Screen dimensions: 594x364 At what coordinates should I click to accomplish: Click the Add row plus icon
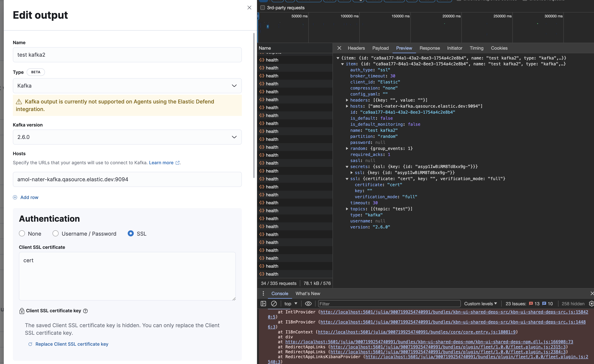(15, 197)
